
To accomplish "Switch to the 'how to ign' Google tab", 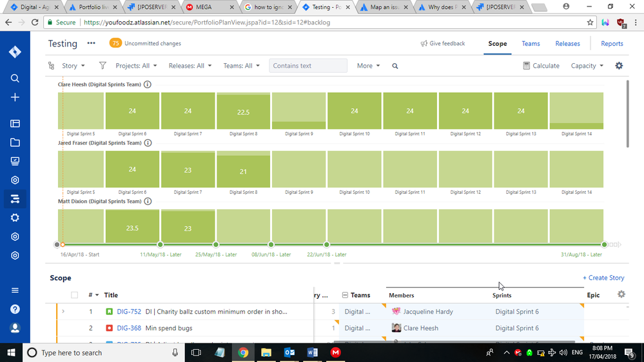I will point(269,7).
